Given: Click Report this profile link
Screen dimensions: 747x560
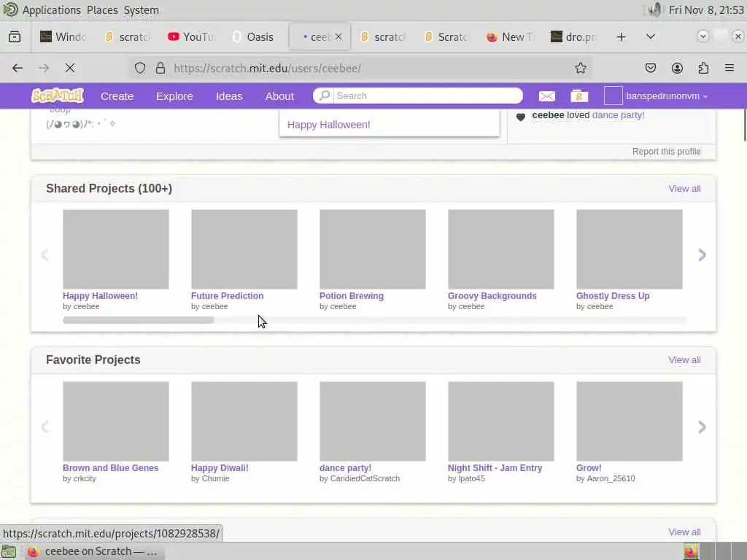Looking at the screenshot, I should (667, 152).
